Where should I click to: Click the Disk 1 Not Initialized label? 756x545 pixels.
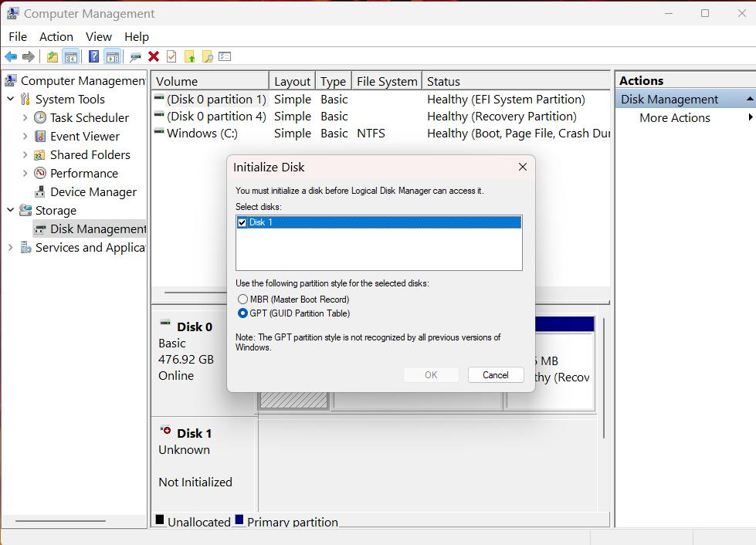[195, 482]
